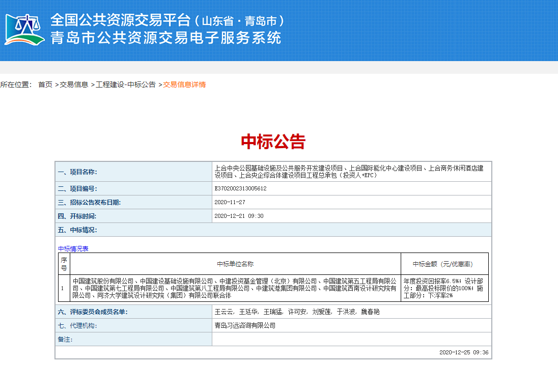Click the 二、项目编号 label cell
The width and height of the screenshot is (558, 392).
[x=134, y=188]
